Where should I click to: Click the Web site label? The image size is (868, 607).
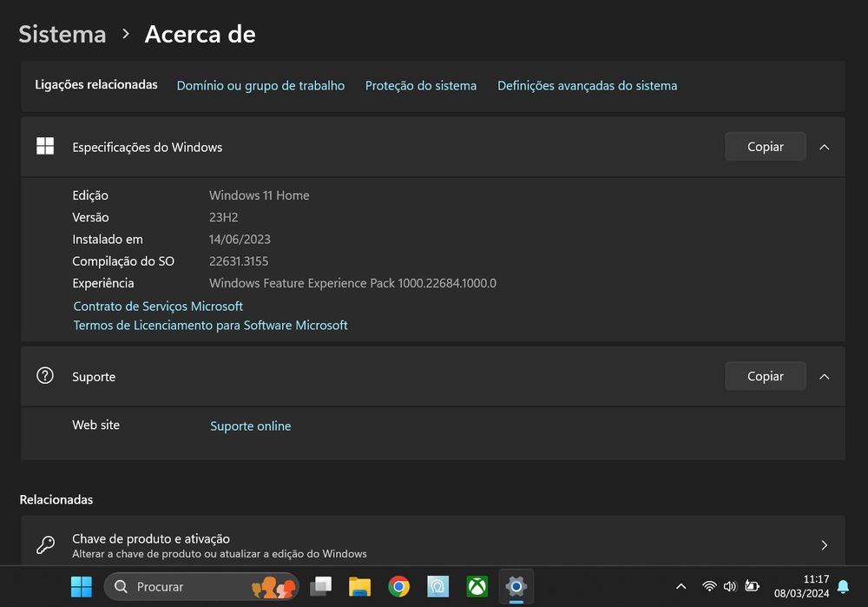(x=95, y=425)
